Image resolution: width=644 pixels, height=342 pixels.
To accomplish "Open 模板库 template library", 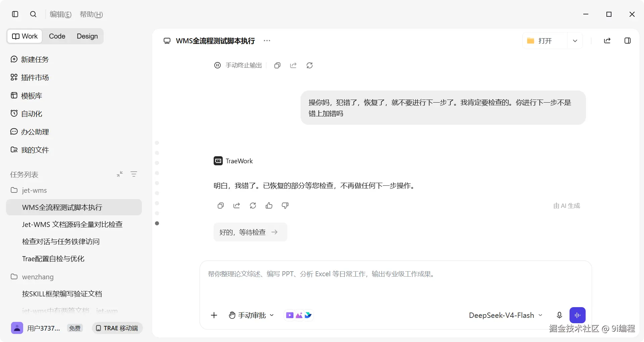I will coord(26,96).
